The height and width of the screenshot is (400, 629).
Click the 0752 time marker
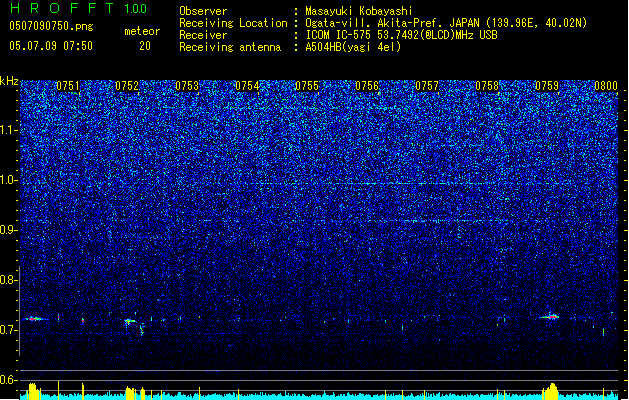pyautogui.click(x=127, y=86)
